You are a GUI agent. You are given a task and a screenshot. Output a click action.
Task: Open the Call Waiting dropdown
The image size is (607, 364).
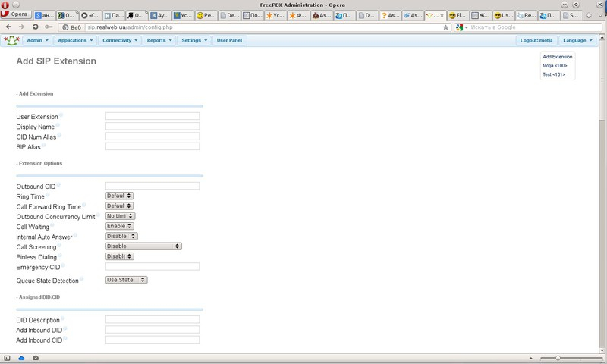(119, 226)
